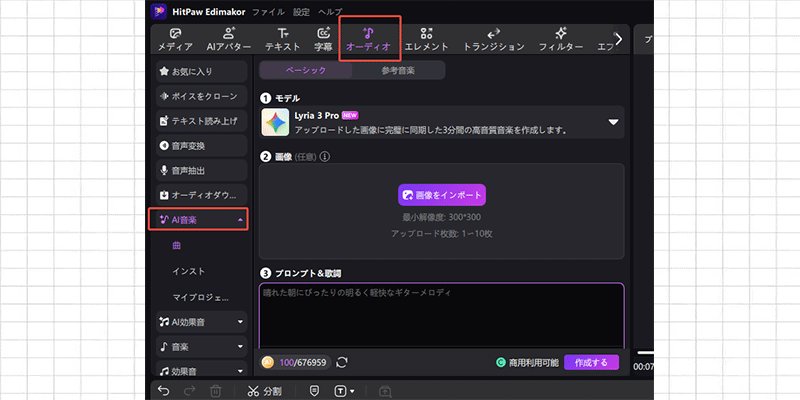This screenshot has width=800, height=400.
Task: Click the 100/676959 credits counter
Action: pos(303,363)
